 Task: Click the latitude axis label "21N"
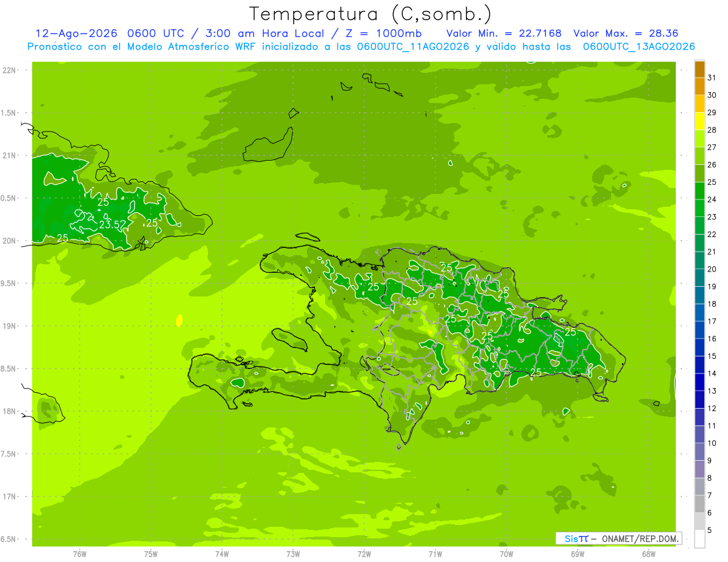(x=10, y=156)
